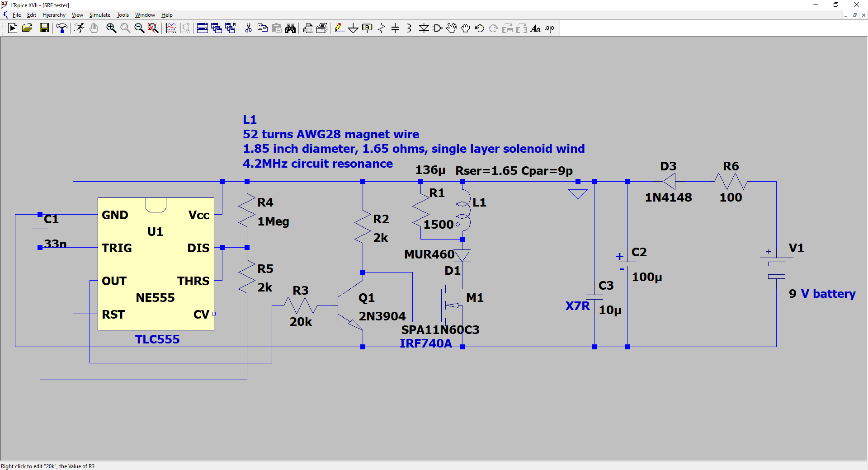Pick the Label Net tool
Image resolution: width=868 pixels, height=470 pixels.
pos(367,28)
